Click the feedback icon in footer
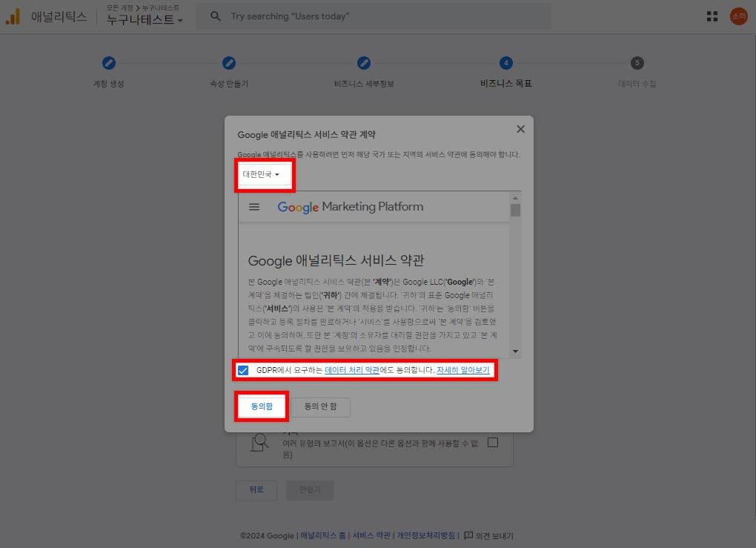 tap(468, 535)
